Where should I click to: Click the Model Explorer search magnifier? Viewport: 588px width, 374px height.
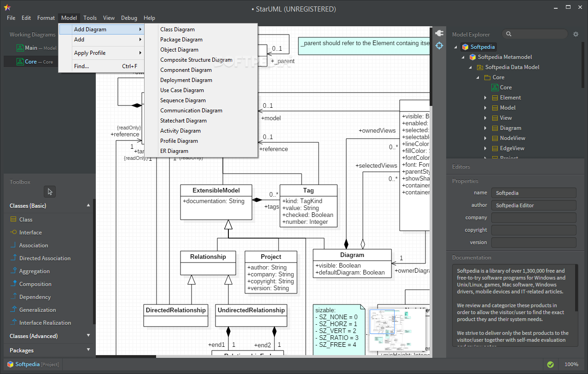[x=508, y=34]
